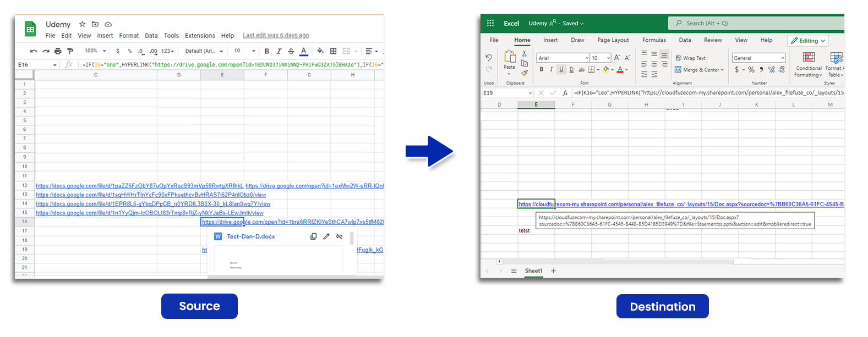
Task: Click the Copy icon in Excel Clipboard group
Action: coord(525,63)
